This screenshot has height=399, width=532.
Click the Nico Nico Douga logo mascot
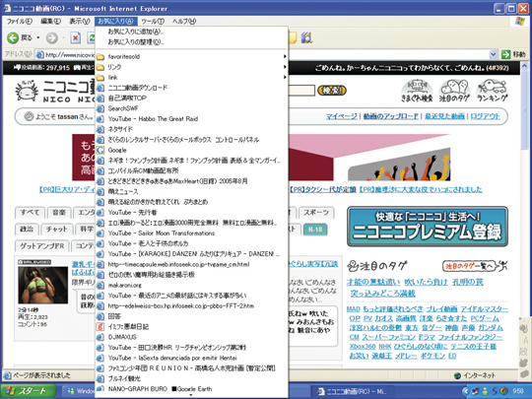28,91
